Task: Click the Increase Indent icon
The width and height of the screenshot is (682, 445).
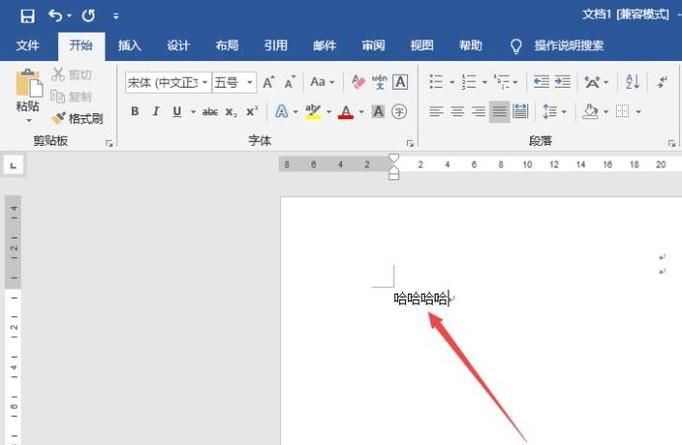Action: (x=562, y=82)
